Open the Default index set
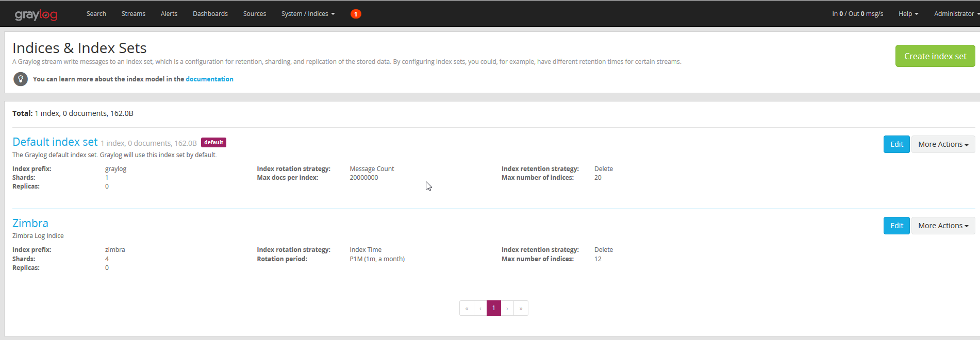The image size is (980, 340). tap(55, 142)
